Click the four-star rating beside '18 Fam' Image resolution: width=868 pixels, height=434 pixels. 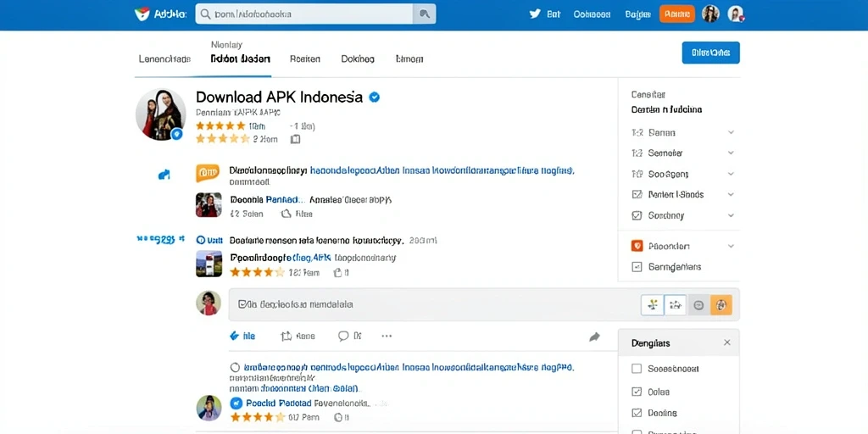[257, 272]
